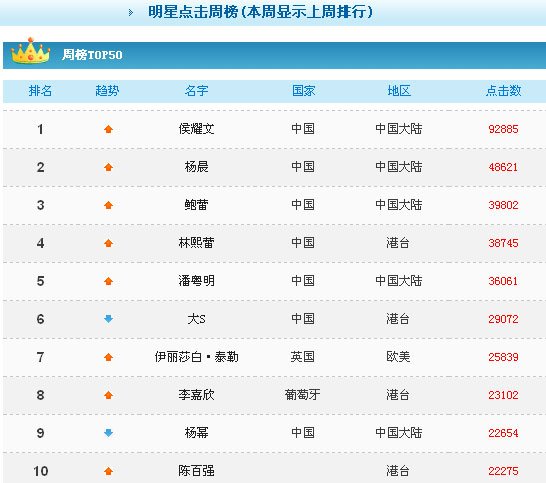Click the 地区 column header
546x483 pixels.
coord(399,91)
